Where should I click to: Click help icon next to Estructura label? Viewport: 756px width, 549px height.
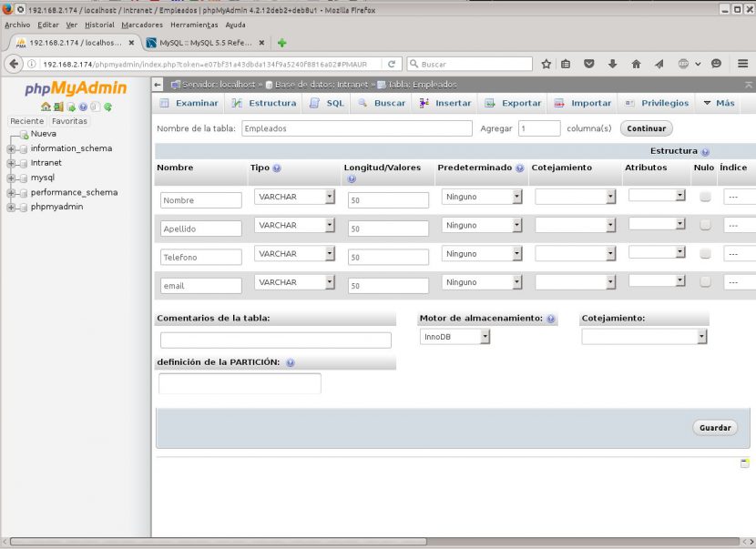[x=705, y=152]
